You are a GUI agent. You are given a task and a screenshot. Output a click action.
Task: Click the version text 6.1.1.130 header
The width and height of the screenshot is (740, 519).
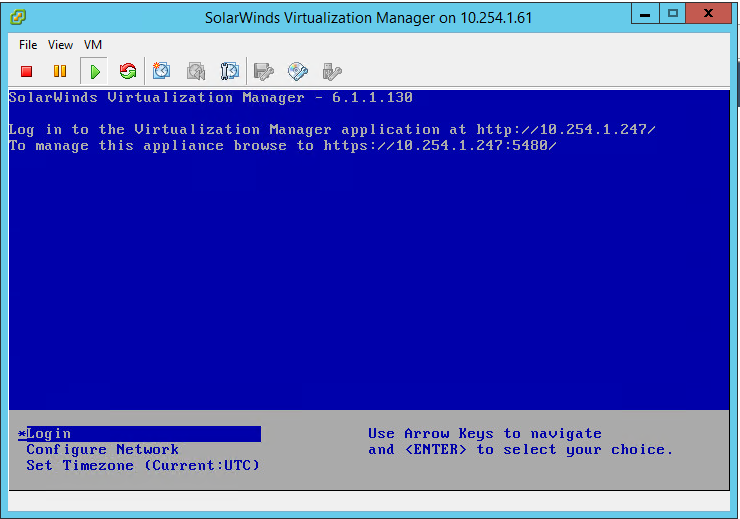coord(372,98)
